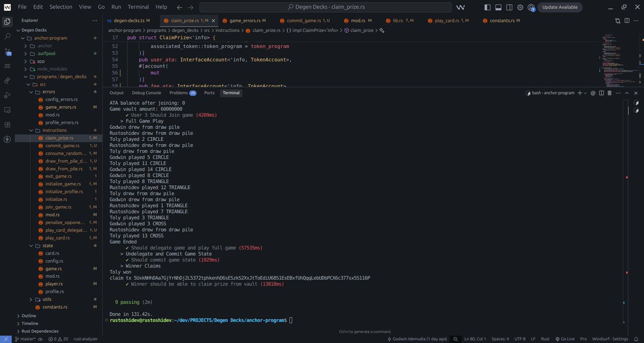This screenshot has height=343, width=644.
Task: Click the Update Available button
Action: (x=560, y=7)
